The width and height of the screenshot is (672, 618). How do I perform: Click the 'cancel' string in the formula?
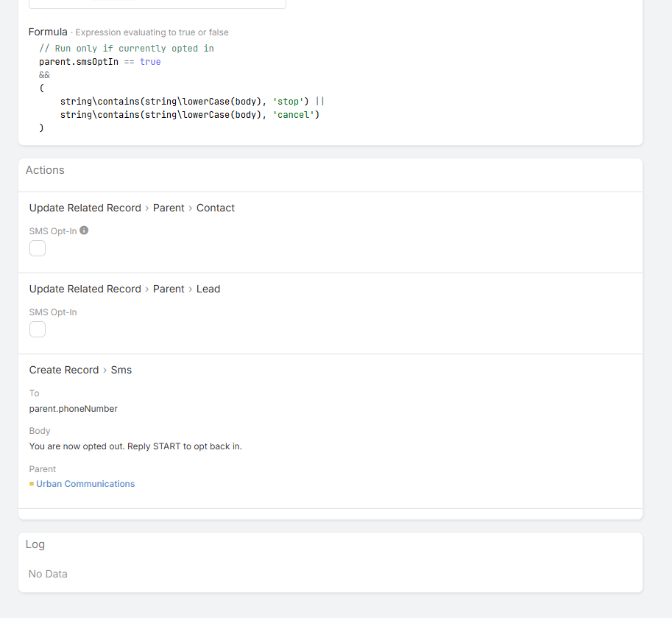(x=293, y=115)
